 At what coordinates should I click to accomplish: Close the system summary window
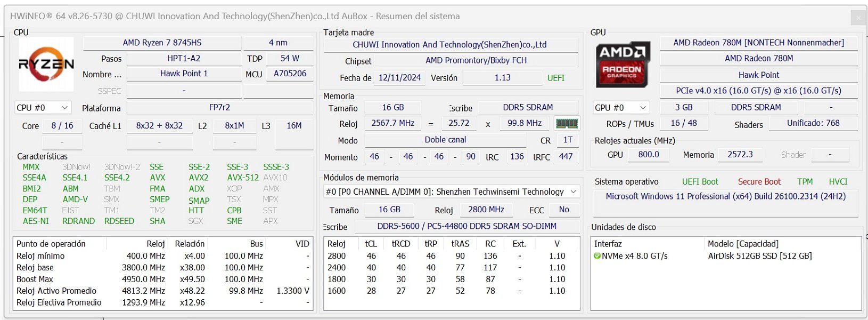click(858, 18)
